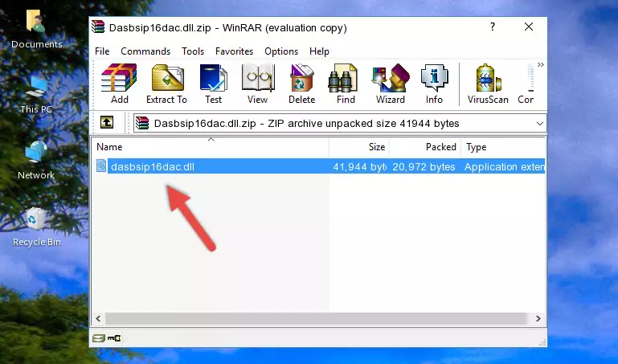Click the horizontal scrollbar left arrow

(98, 318)
